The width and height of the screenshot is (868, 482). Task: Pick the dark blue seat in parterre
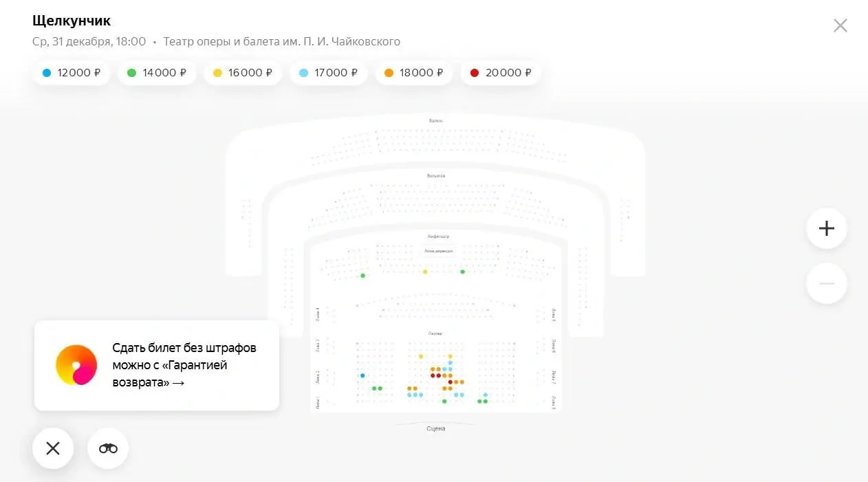(x=362, y=375)
